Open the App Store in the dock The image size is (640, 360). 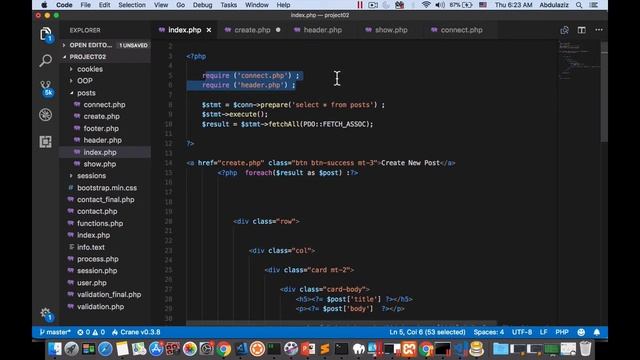pyautogui.click(x=156, y=349)
